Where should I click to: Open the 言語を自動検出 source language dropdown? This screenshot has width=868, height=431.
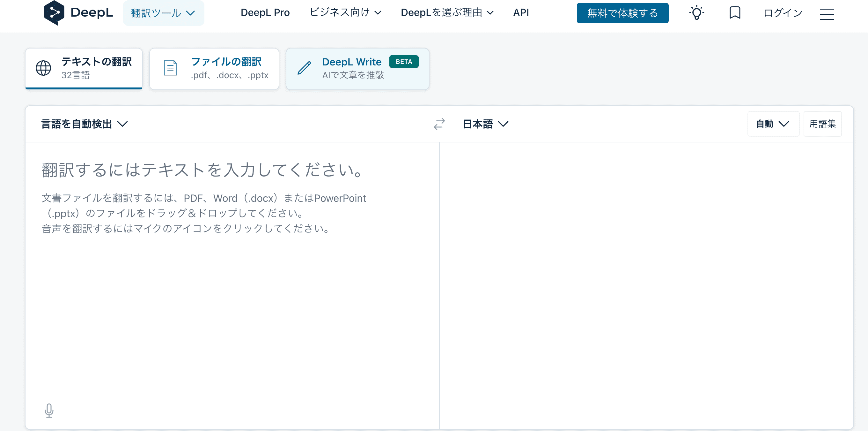click(x=84, y=124)
